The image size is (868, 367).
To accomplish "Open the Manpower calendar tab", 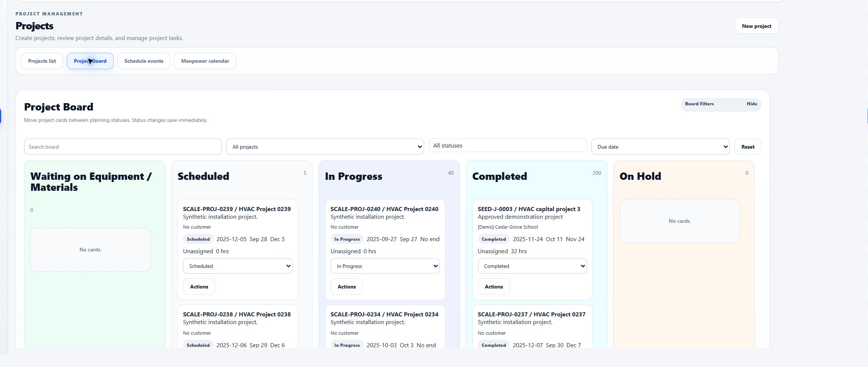I will click(205, 61).
